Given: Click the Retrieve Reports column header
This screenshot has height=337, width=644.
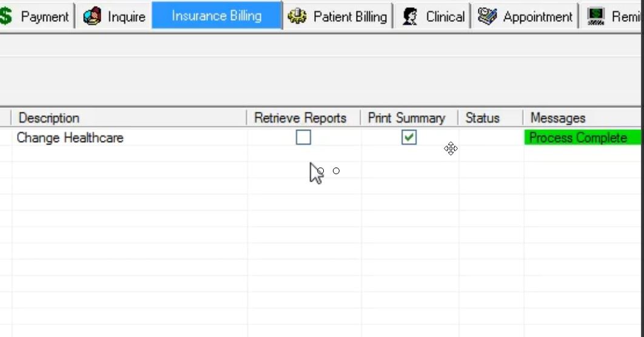Looking at the screenshot, I should (300, 118).
